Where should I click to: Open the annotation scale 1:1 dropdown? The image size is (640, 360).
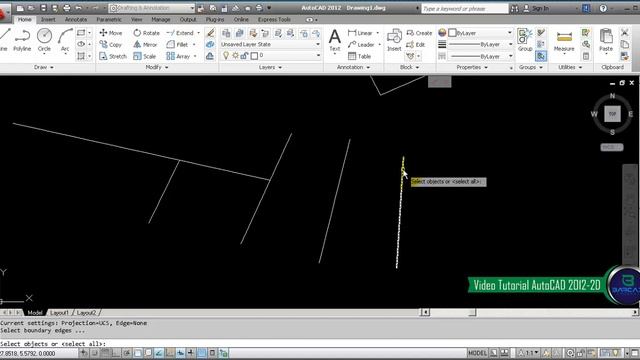pyautogui.click(x=529, y=353)
